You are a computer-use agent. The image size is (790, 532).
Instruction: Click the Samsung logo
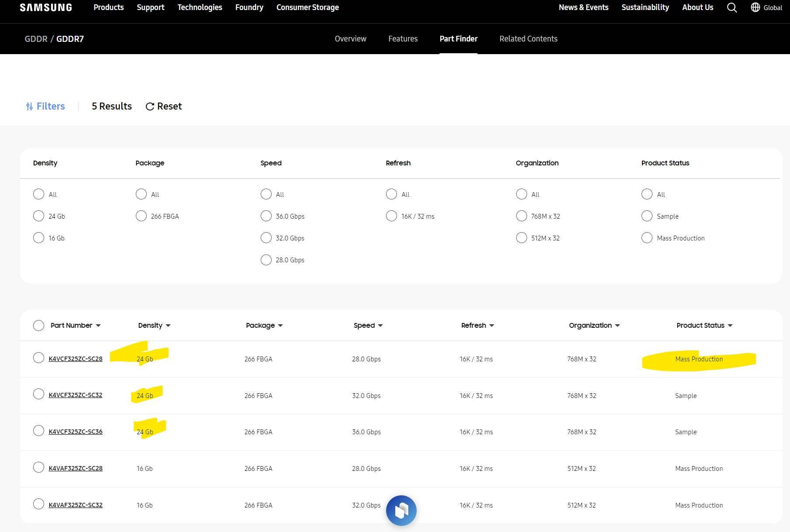45,7
